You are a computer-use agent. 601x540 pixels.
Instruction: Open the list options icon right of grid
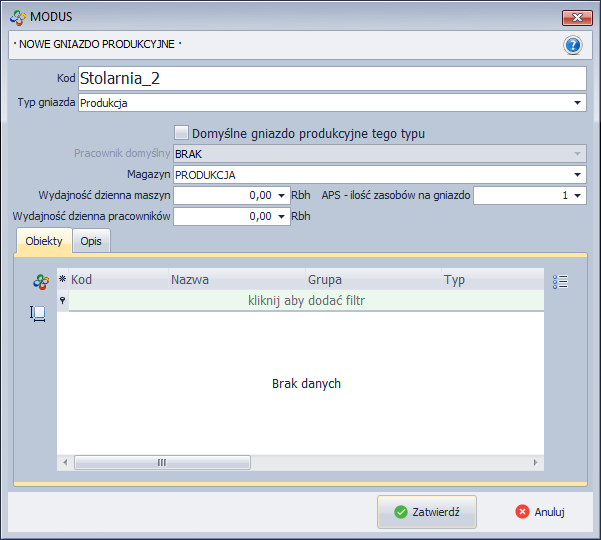pos(560,281)
